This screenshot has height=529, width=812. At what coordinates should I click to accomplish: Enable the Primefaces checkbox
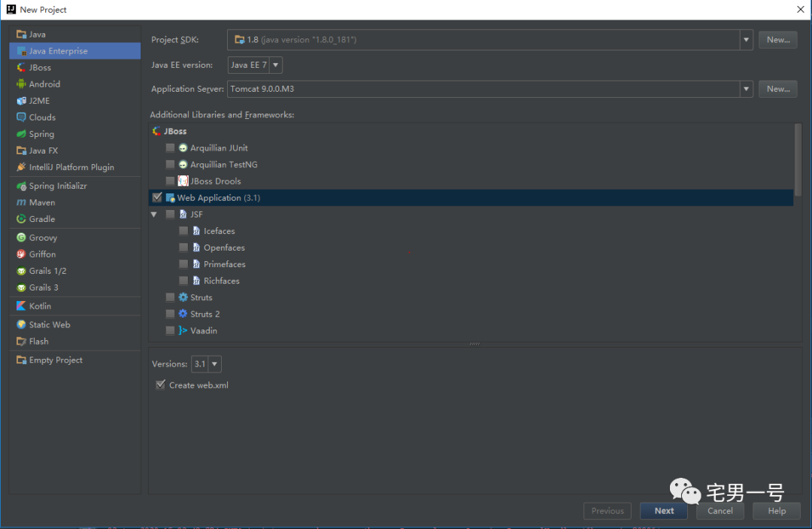click(x=183, y=263)
